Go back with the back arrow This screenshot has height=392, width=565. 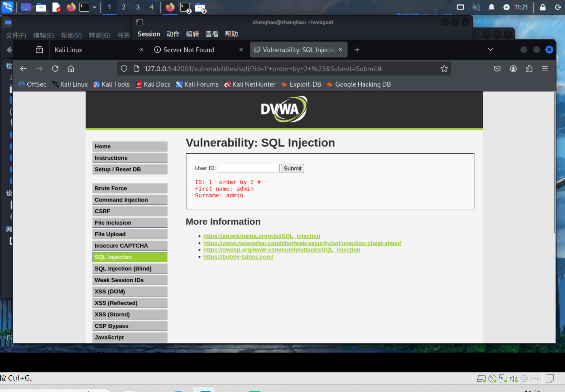23,68
